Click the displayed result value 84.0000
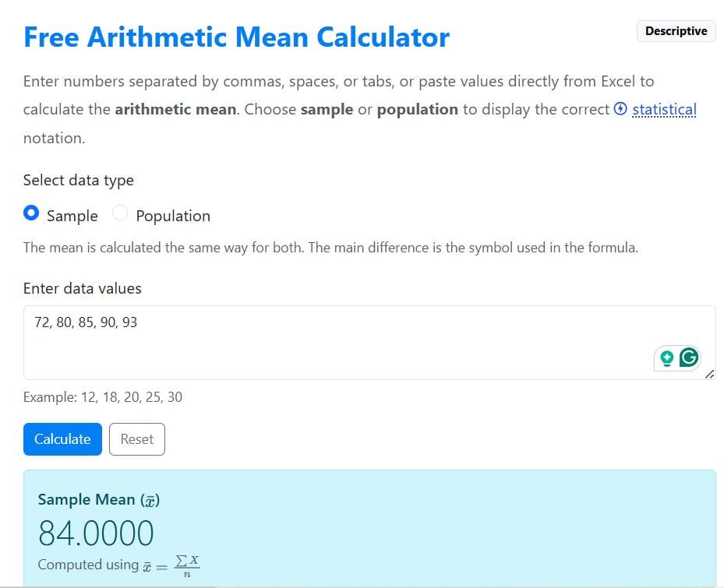724x588 pixels. [x=96, y=534]
